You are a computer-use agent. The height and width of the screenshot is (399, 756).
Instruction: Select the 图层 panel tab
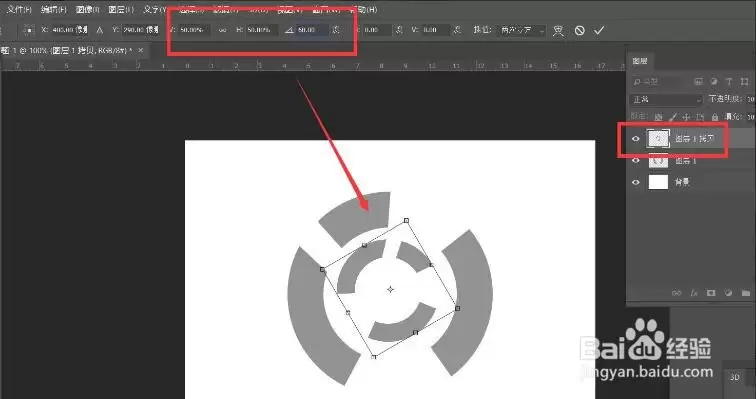pos(640,61)
